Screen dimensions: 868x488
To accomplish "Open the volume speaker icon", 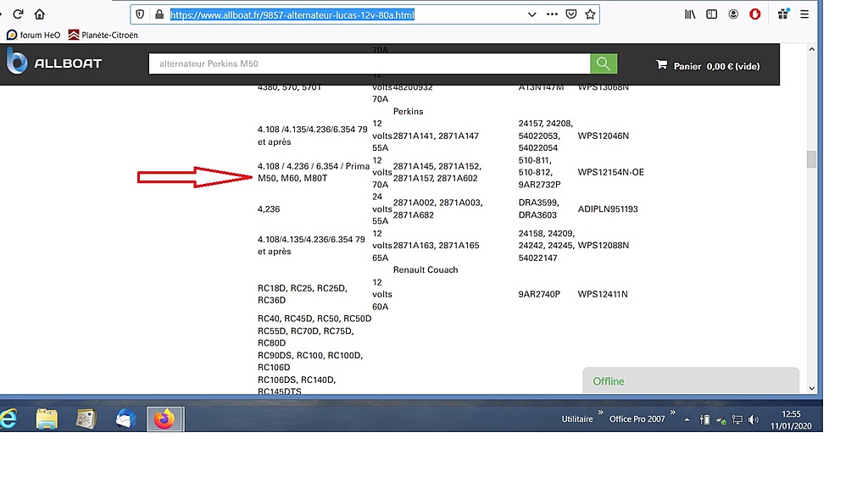I will (x=754, y=420).
